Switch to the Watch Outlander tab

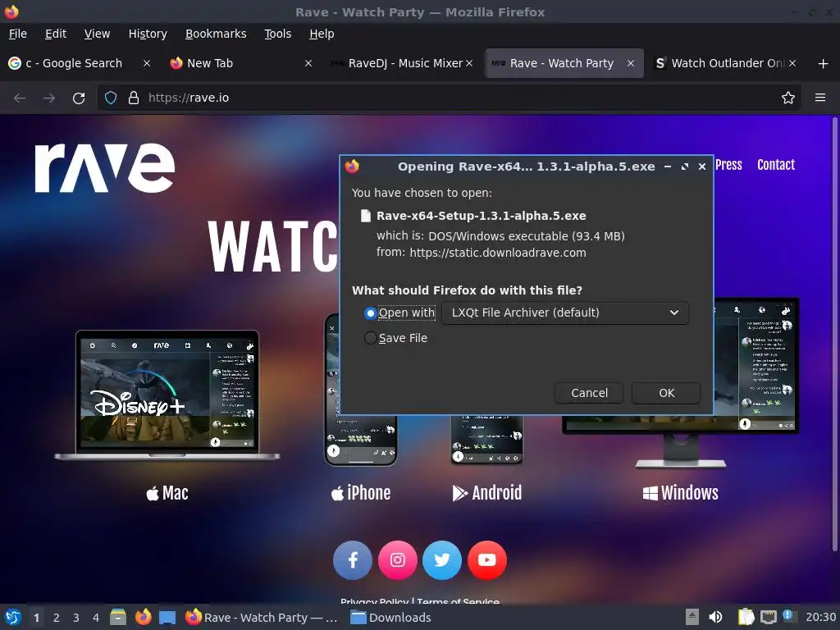pyautogui.click(x=725, y=63)
